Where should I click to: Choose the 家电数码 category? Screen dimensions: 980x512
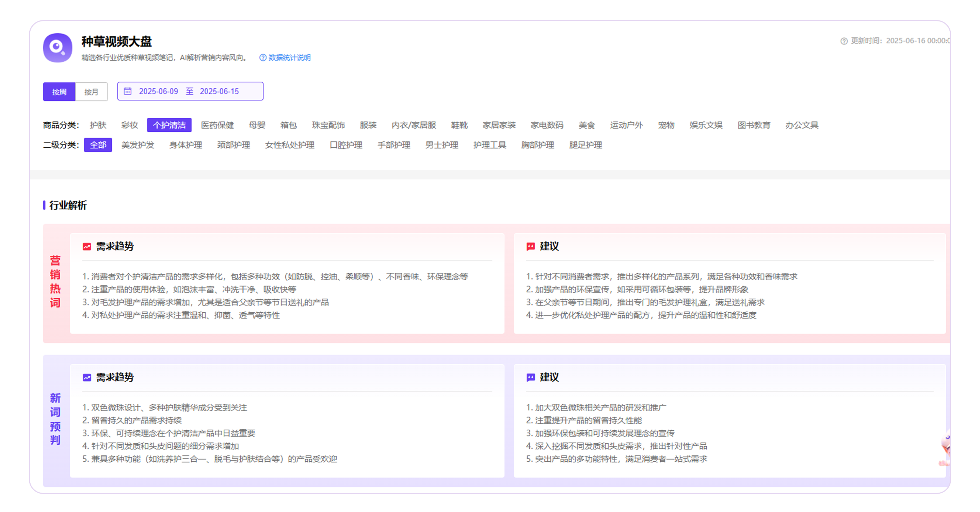coord(547,126)
